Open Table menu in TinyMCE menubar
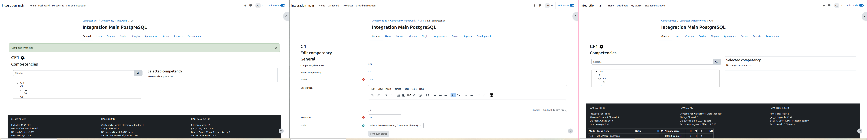The image size is (868, 140). [414, 89]
